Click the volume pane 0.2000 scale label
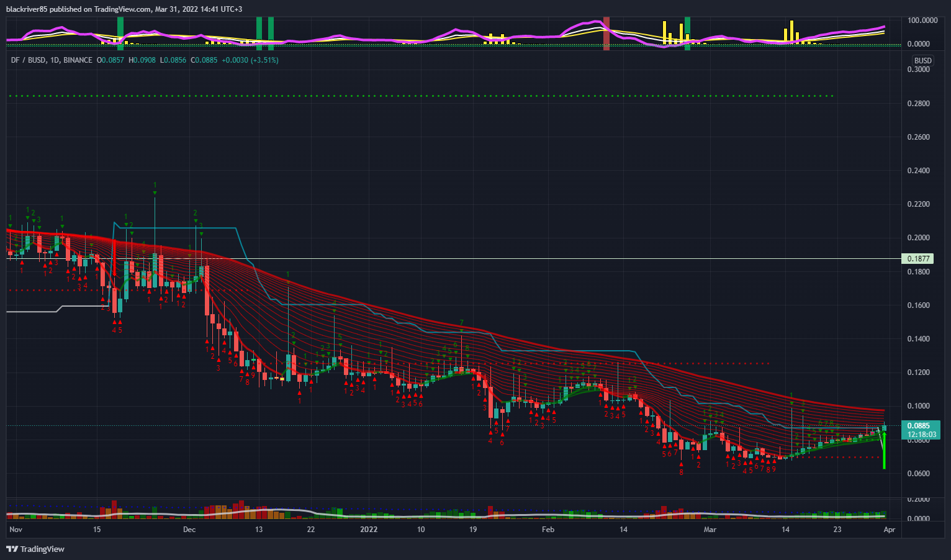This screenshot has height=560, width=951. (x=919, y=499)
